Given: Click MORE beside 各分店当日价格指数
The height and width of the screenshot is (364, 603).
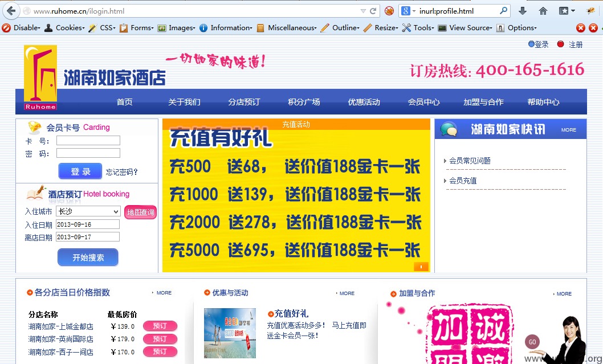Looking at the screenshot, I should (x=164, y=293).
